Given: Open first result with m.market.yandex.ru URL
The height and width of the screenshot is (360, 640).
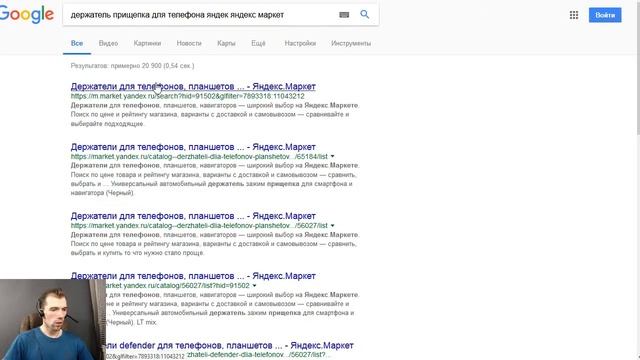Looking at the screenshot, I should 193,87.
